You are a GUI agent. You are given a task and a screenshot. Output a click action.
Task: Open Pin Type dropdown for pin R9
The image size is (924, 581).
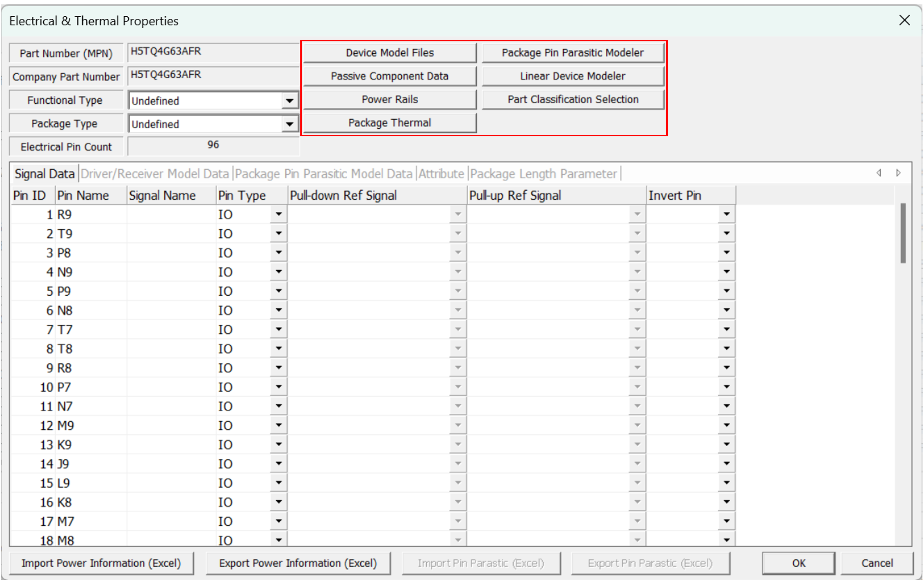(278, 214)
